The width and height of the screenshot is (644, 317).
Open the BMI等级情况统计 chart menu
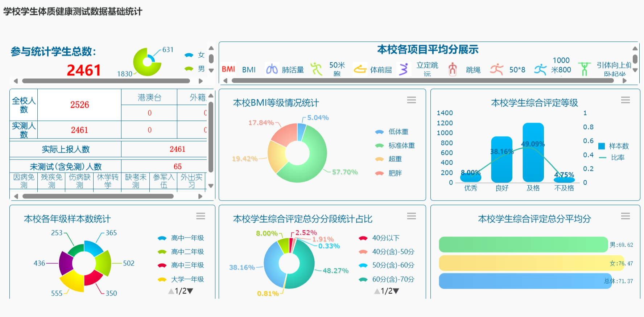tap(411, 100)
